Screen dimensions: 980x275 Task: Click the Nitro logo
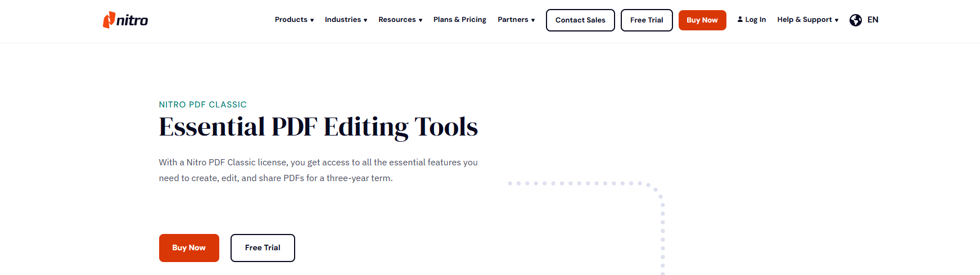click(125, 20)
